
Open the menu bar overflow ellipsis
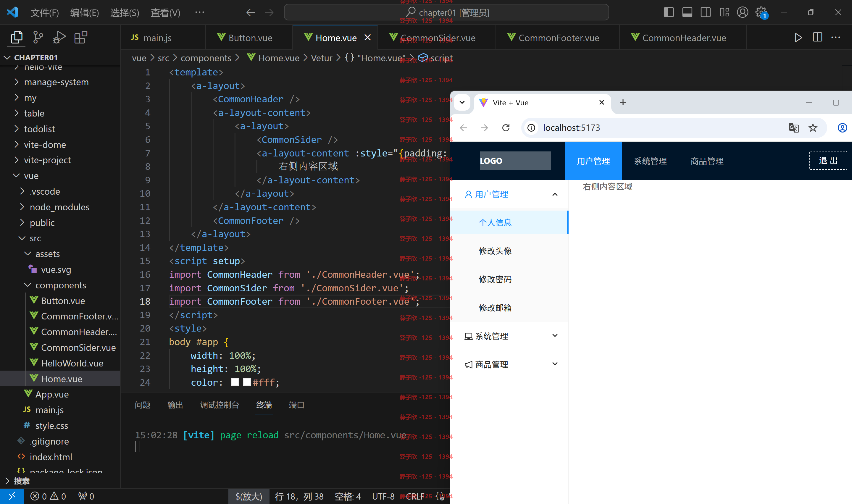[x=200, y=12]
